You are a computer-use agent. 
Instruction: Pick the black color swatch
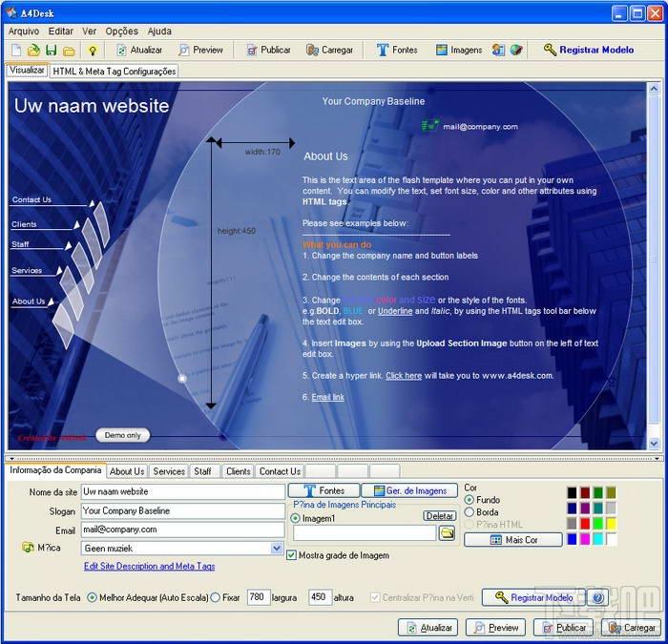(x=572, y=492)
